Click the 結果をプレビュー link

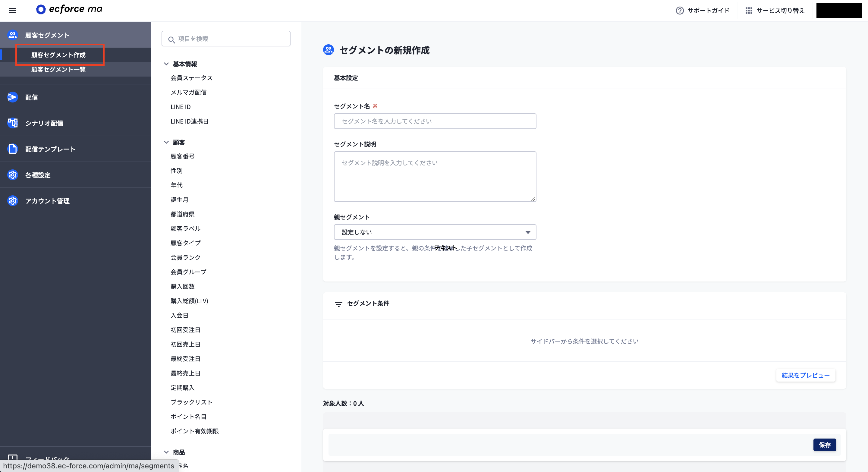805,375
